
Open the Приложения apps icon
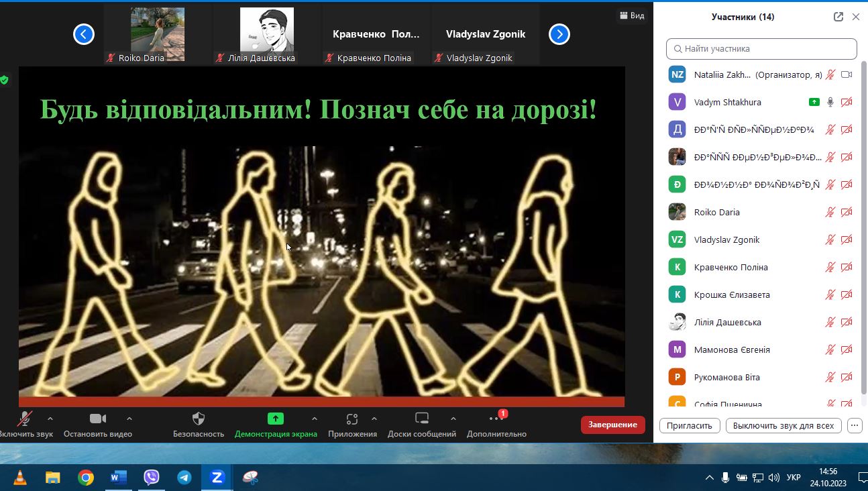(x=352, y=419)
